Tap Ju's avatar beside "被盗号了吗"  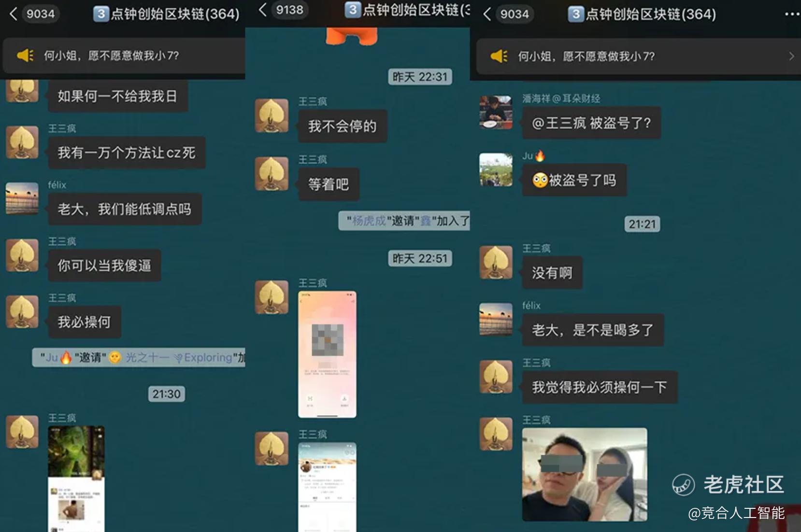click(x=496, y=170)
